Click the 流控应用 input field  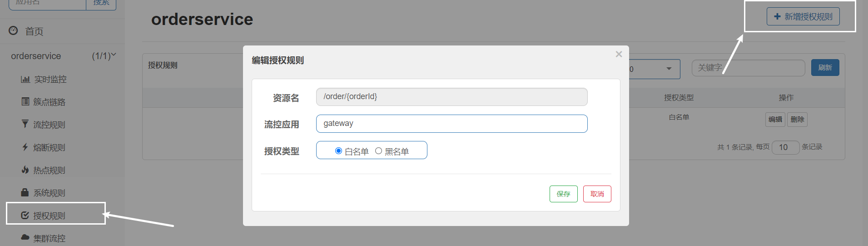pyautogui.click(x=451, y=124)
